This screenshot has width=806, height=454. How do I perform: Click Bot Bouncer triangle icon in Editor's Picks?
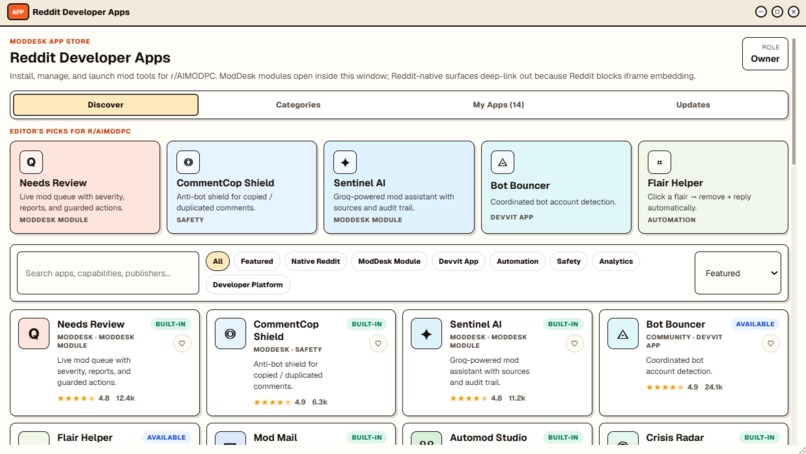[502, 162]
